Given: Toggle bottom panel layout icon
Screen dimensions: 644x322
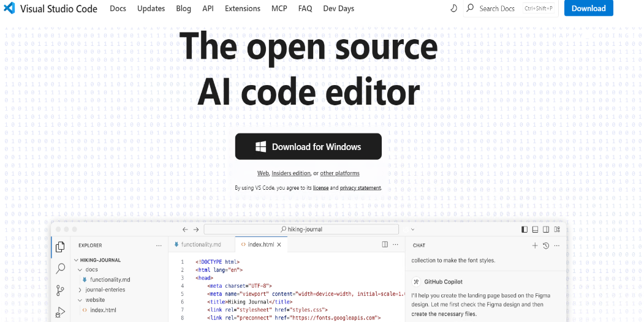Looking at the screenshot, I should click(x=535, y=230).
